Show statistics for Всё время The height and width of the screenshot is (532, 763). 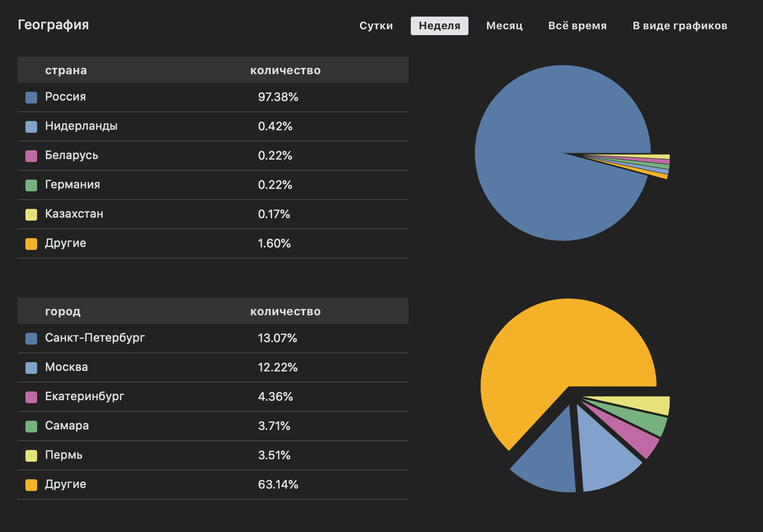click(x=577, y=26)
